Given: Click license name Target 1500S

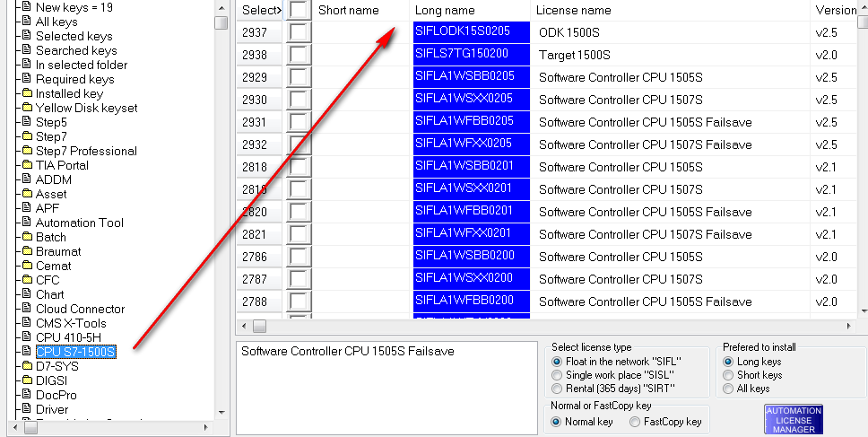Looking at the screenshot, I should tap(575, 55).
